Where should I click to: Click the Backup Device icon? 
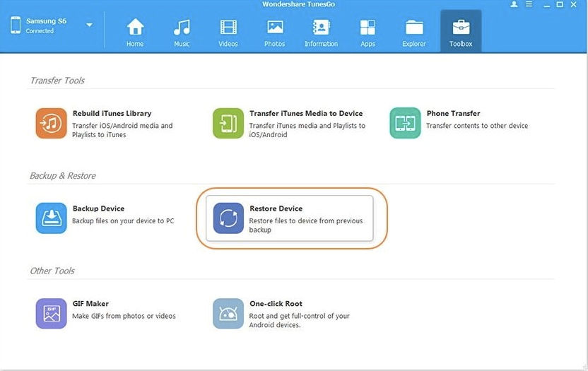[x=51, y=218]
